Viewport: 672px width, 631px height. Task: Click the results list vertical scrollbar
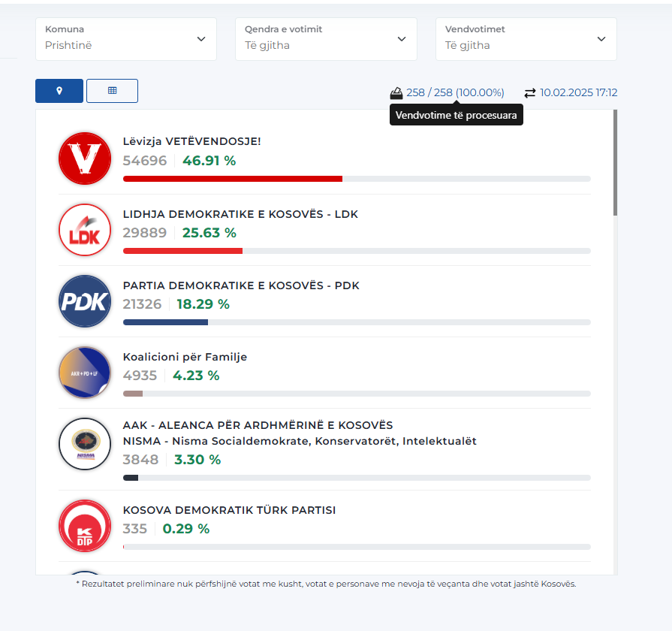[x=615, y=163]
